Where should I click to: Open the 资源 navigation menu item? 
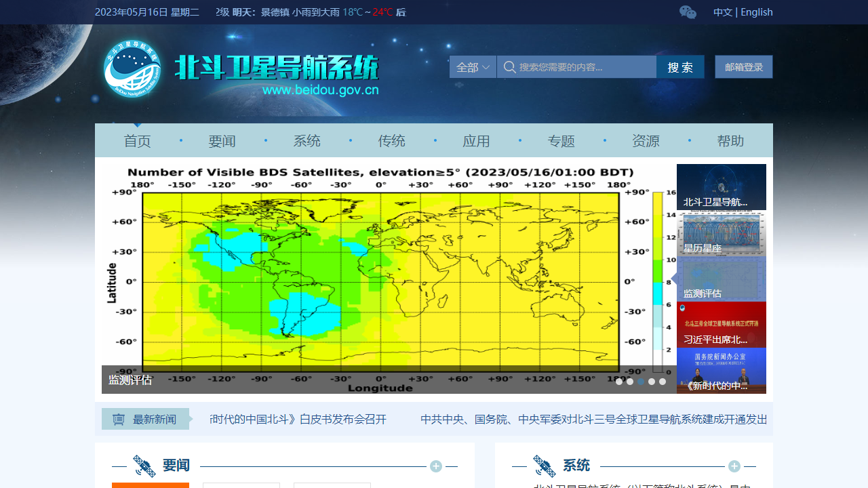tap(646, 141)
